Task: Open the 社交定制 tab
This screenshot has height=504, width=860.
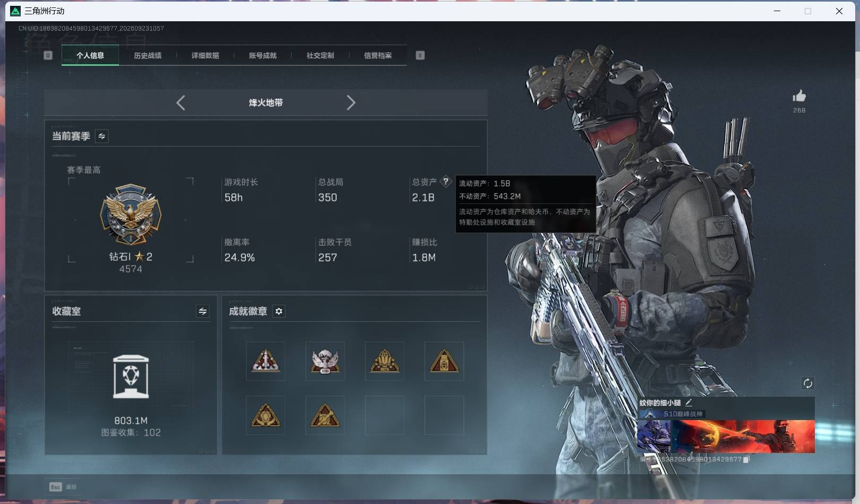Action: [320, 55]
